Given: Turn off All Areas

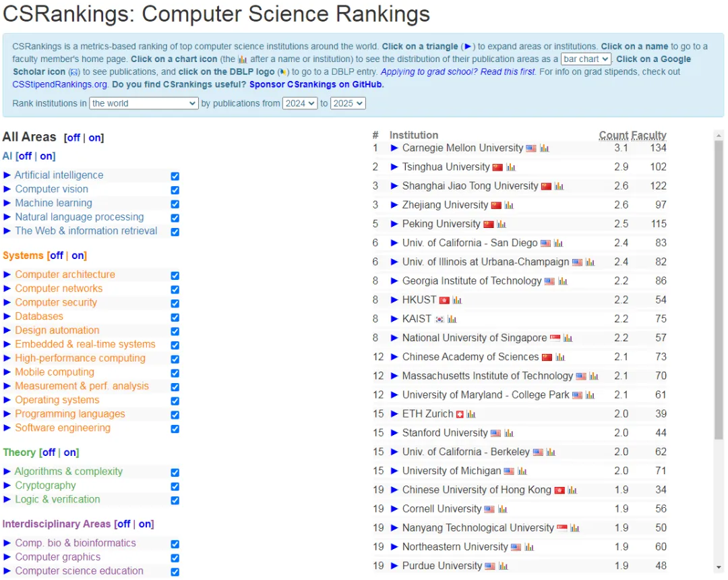Looking at the screenshot, I should pyautogui.click(x=74, y=138).
